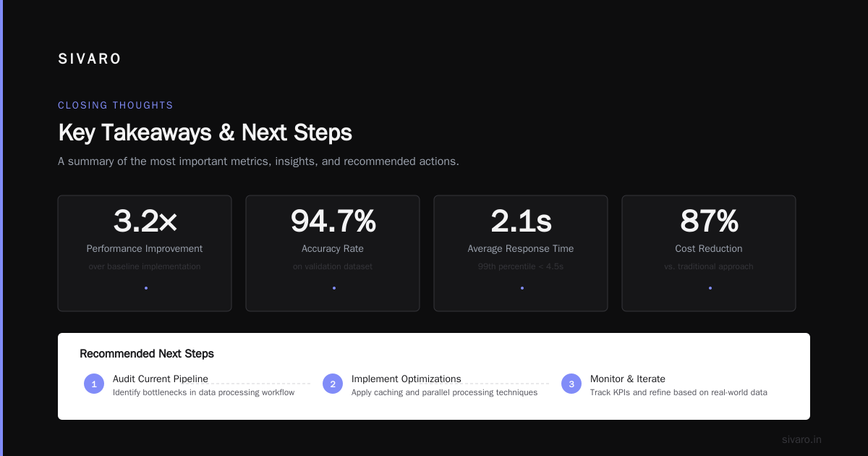The width and height of the screenshot is (868, 456).
Task: Click the 'over baseline implementation' caption
Action: (x=145, y=266)
